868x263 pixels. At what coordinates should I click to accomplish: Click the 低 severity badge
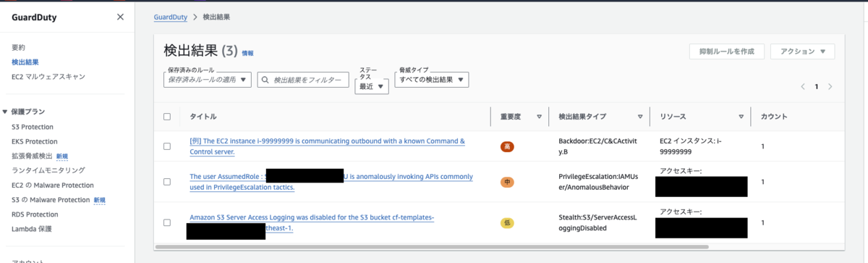(507, 222)
